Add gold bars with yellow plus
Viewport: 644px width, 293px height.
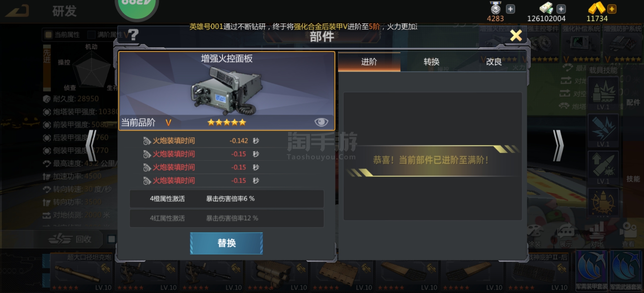tap(612, 9)
